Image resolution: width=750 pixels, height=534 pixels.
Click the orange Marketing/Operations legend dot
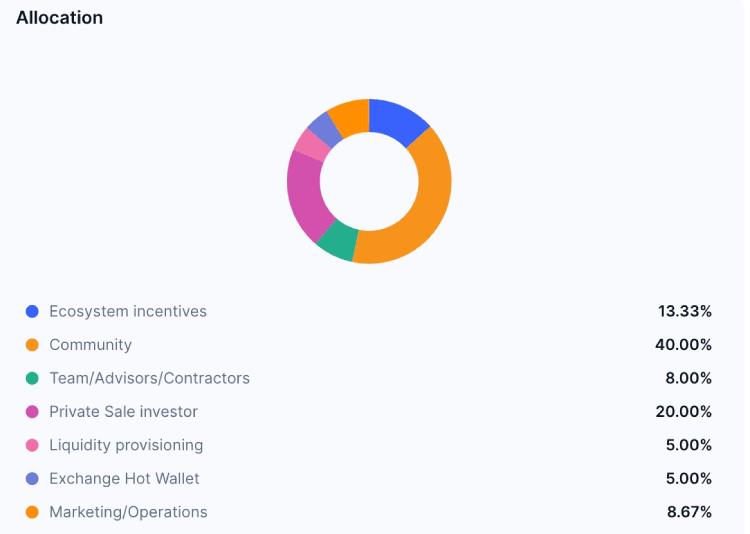tap(32, 512)
